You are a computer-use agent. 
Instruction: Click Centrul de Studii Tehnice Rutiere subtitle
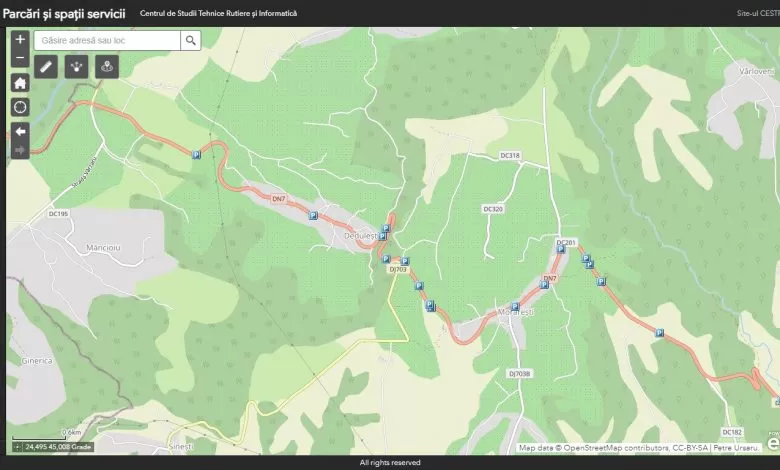click(218, 13)
